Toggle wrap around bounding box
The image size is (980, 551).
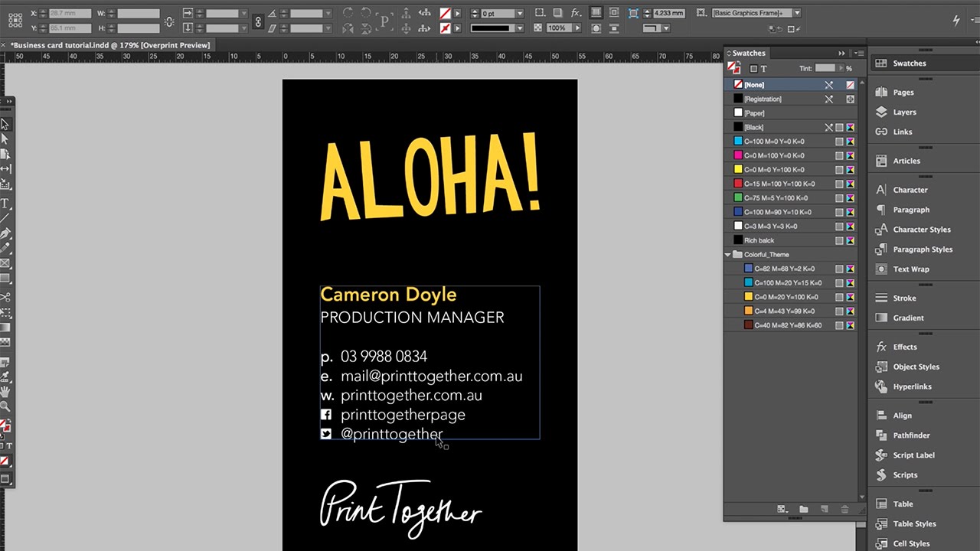614,13
